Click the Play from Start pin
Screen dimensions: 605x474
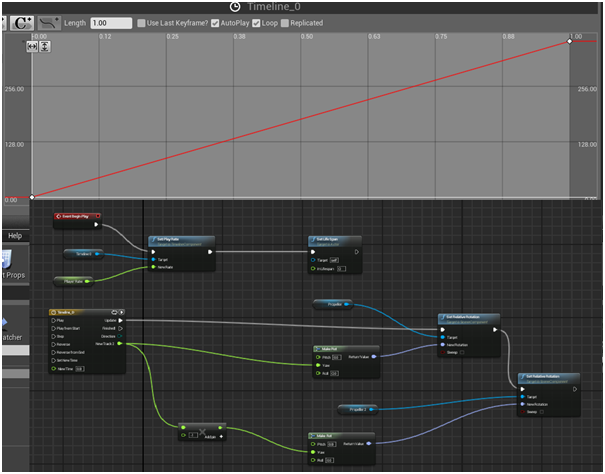54,328
